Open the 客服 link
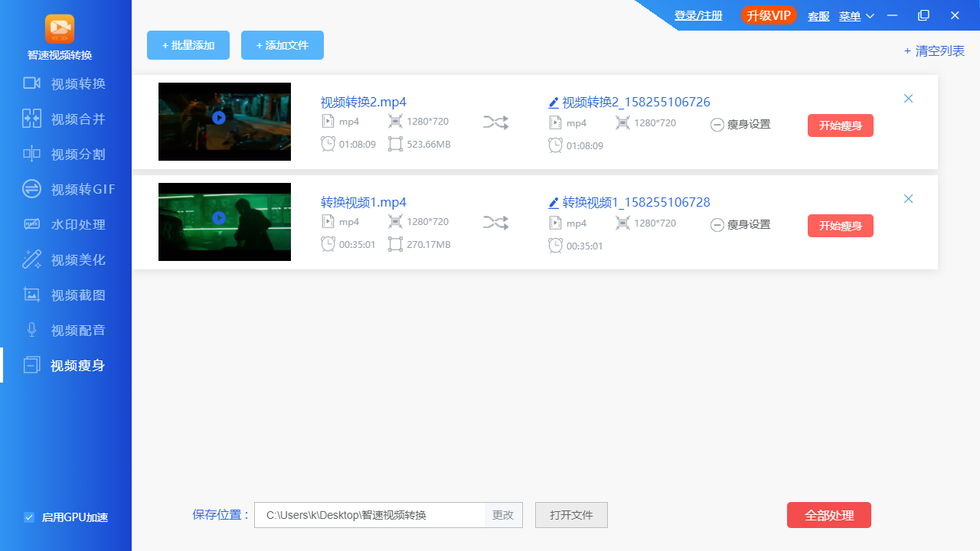 [818, 15]
